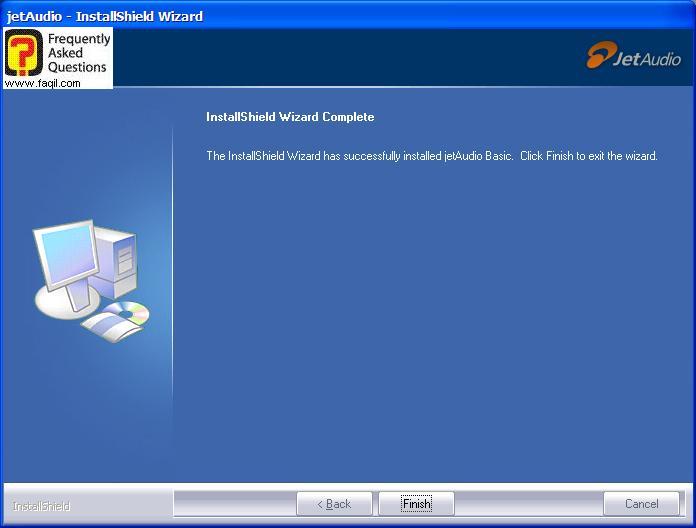Go back with the Back button

click(x=334, y=504)
